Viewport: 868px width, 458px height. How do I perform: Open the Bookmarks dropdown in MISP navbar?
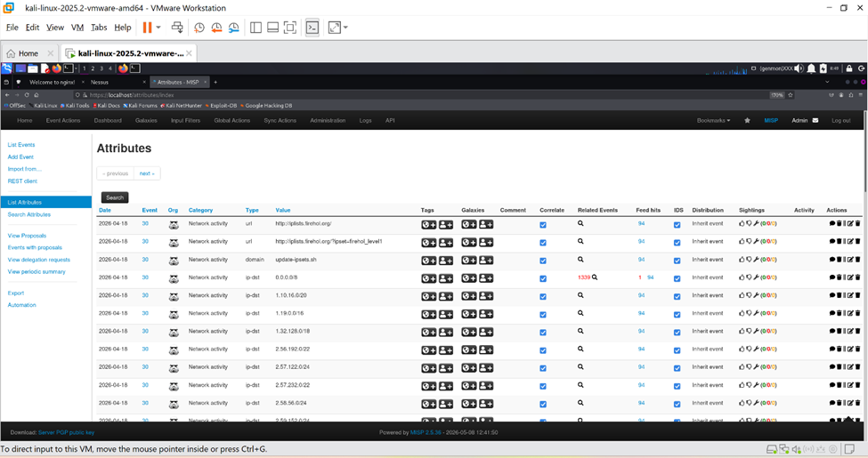coord(713,121)
